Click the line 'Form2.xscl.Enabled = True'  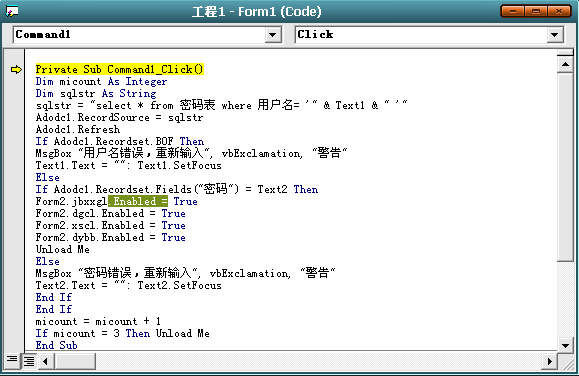110,225
